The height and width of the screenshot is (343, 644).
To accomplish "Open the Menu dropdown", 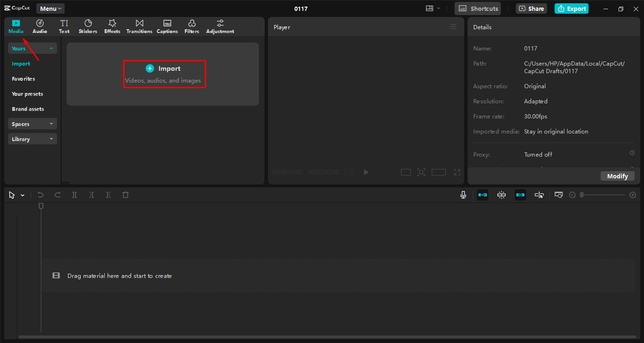I will pos(50,8).
